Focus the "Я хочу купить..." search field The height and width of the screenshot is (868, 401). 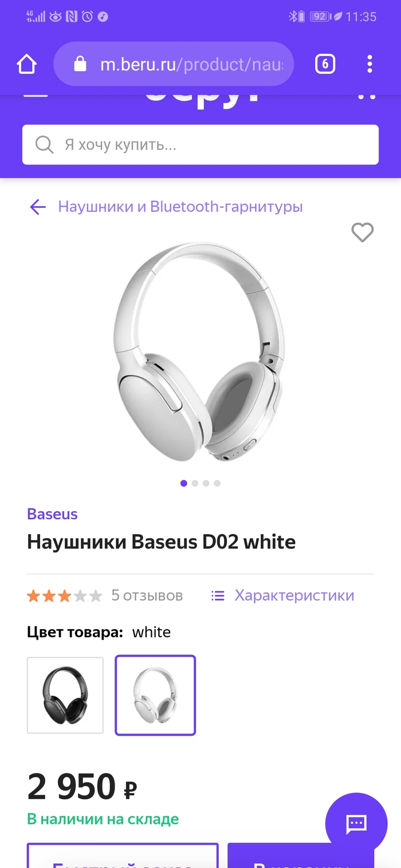point(200,145)
